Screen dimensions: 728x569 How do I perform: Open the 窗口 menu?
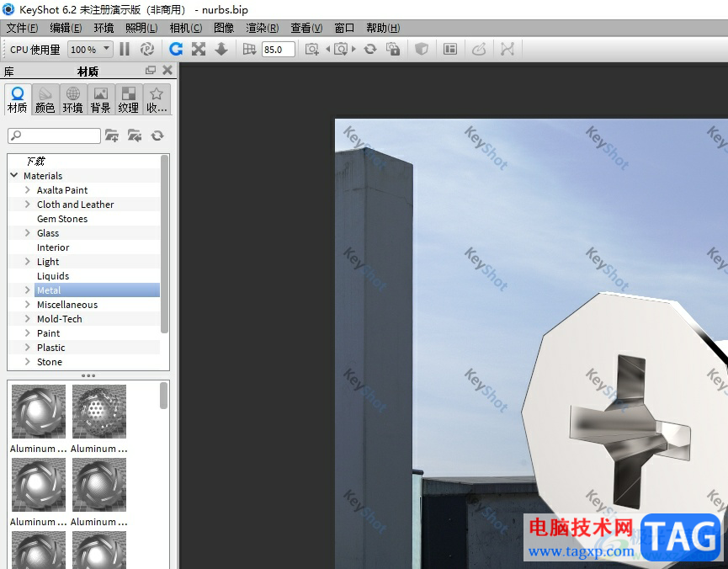coord(344,28)
